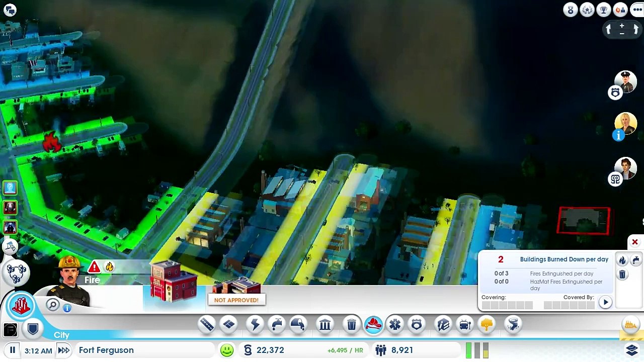Click the city shield button
Image resolution: width=644 pixels, height=362 pixels.
point(33,329)
